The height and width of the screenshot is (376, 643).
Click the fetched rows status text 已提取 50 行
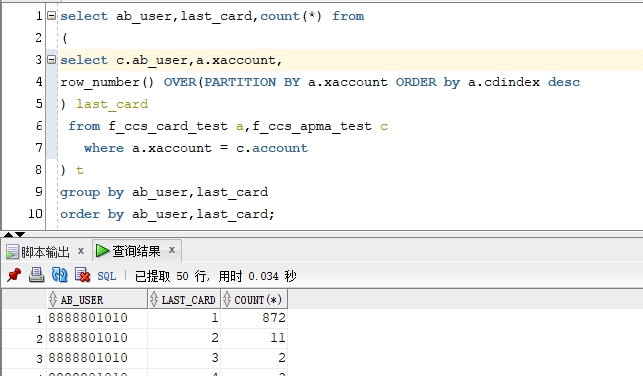pyautogui.click(x=172, y=276)
